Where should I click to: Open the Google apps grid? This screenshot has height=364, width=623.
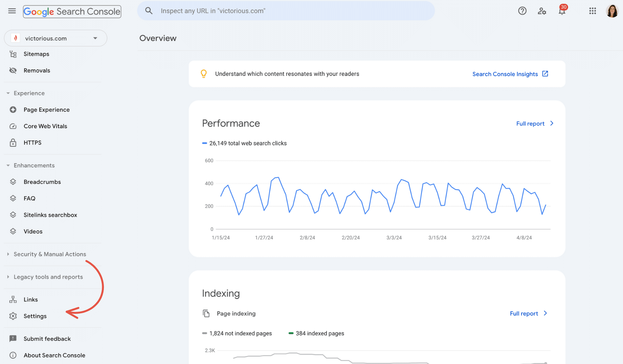click(593, 11)
